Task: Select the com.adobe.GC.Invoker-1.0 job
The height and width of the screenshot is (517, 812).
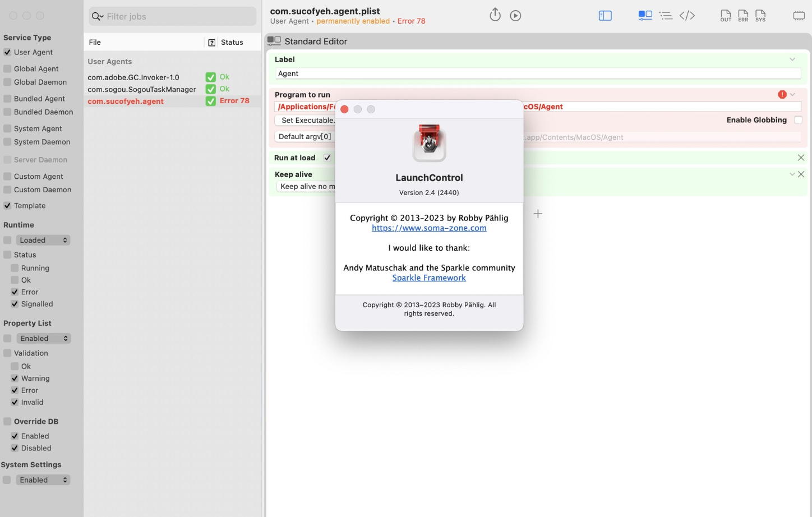Action: (135, 77)
